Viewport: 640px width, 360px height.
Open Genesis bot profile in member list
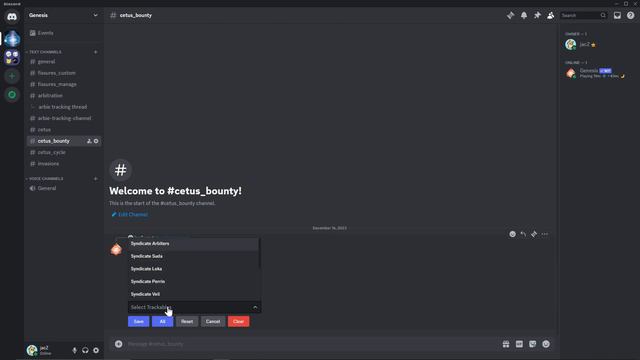599,73
